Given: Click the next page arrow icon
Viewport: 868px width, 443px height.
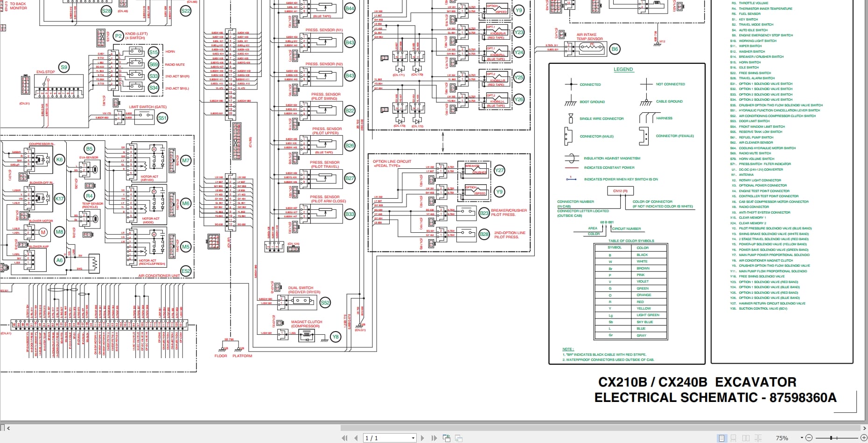Looking at the screenshot, I should point(422,438).
